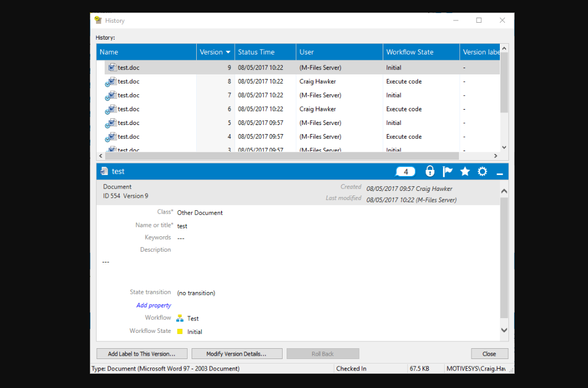Click the Add property link
The image size is (588, 388).
pyautogui.click(x=154, y=305)
